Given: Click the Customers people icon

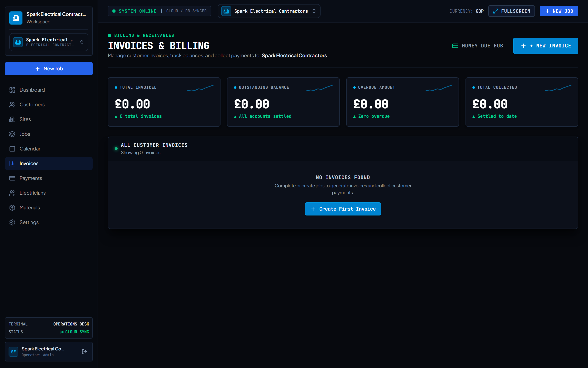Looking at the screenshot, I should [x=12, y=105].
